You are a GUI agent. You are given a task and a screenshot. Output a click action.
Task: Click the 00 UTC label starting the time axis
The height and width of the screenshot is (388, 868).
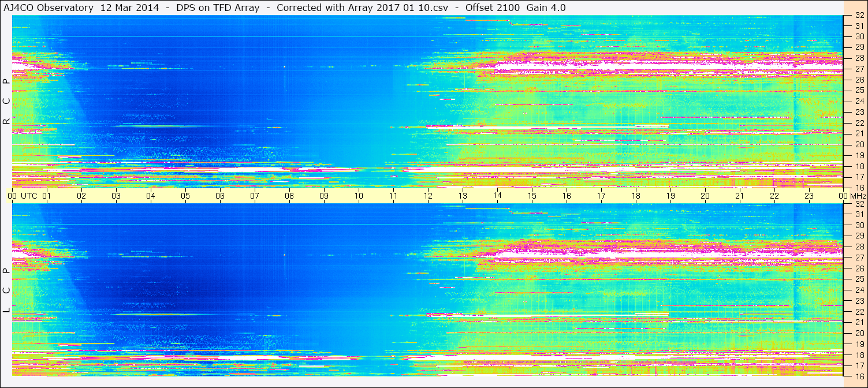tap(22, 196)
